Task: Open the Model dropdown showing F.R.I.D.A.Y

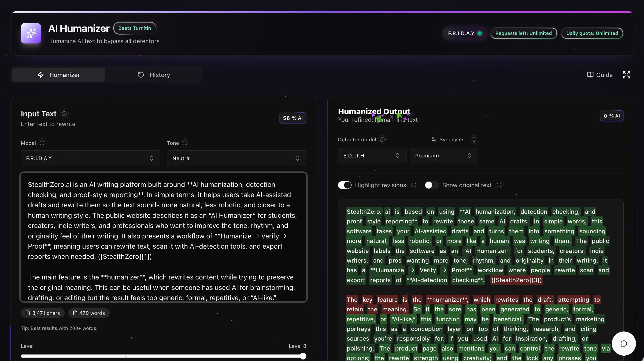Action: pyautogui.click(x=90, y=158)
